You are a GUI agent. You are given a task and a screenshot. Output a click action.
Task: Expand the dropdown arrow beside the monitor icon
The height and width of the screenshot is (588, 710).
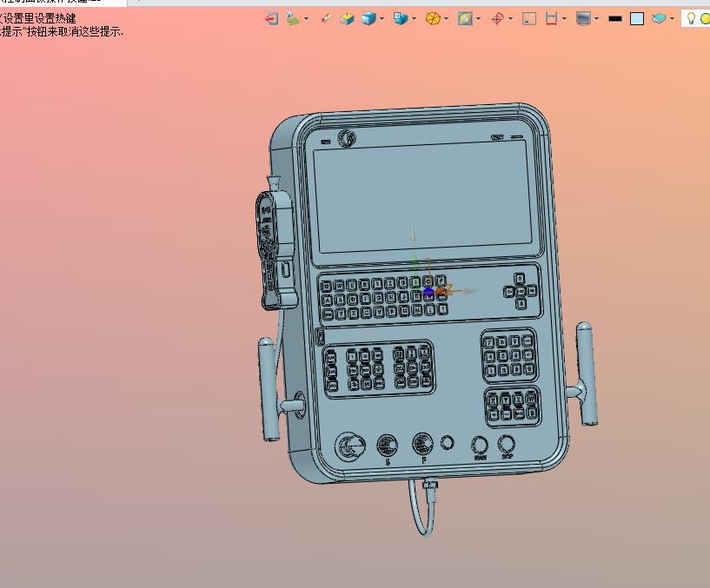click(596, 18)
